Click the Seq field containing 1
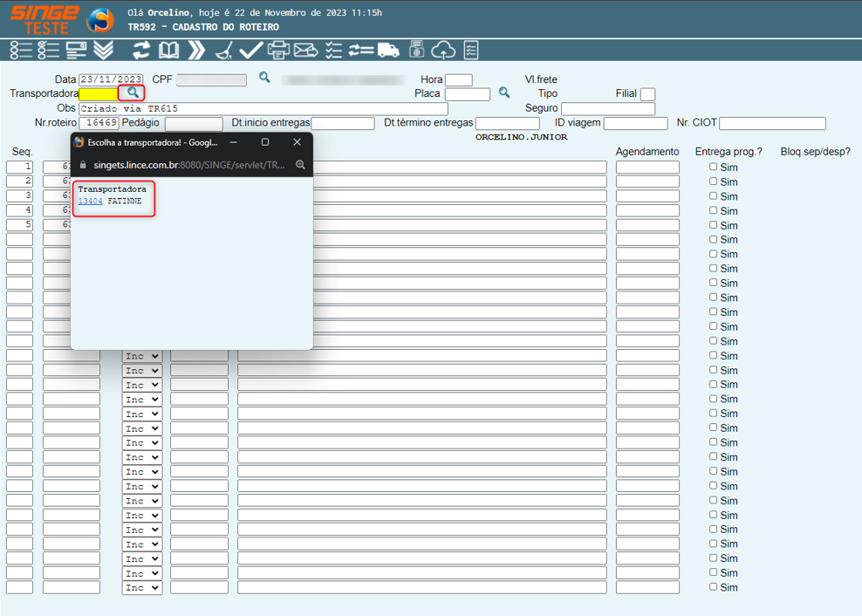 click(x=20, y=167)
